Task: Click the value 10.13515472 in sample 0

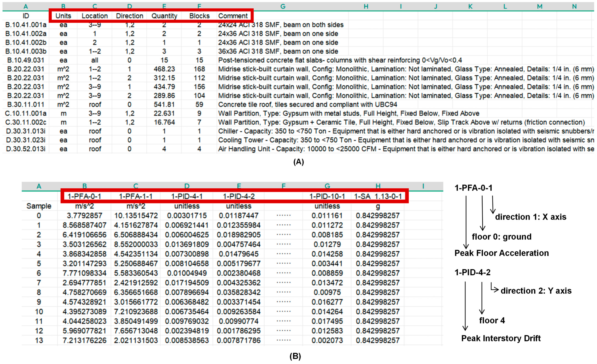Action: [x=136, y=216]
